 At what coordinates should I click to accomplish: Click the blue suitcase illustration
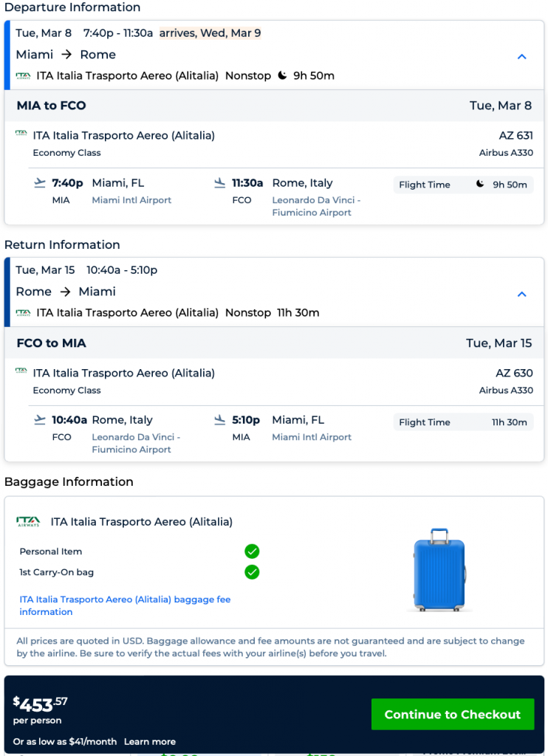(x=439, y=570)
